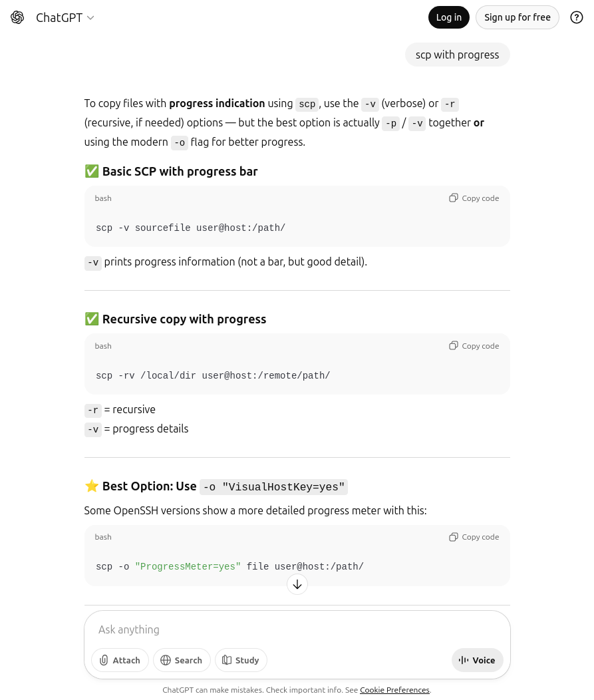Toggle the Search globe option
Screen dimensions: 594x700
pyautogui.click(x=182, y=660)
